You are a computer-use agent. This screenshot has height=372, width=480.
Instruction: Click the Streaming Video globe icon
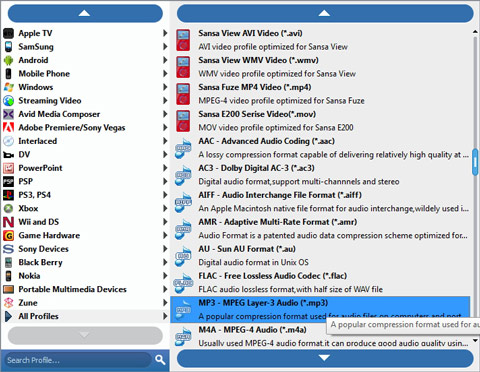coord(8,101)
